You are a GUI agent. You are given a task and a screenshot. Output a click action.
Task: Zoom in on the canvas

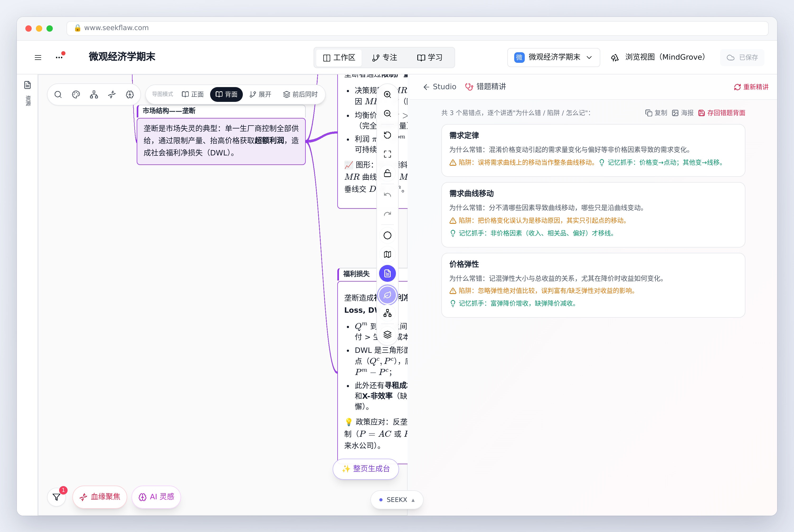387,94
